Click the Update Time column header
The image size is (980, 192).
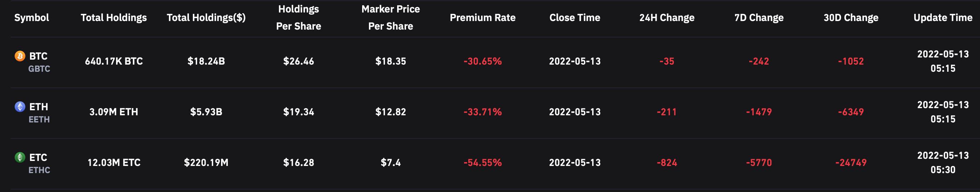(943, 18)
